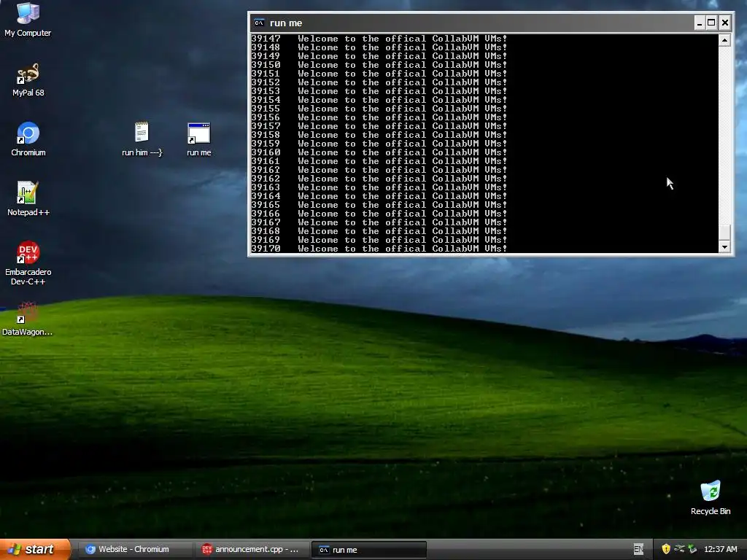Click the green arrow tray icon
This screenshot has width=747, height=560.
pyautogui.click(x=692, y=549)
